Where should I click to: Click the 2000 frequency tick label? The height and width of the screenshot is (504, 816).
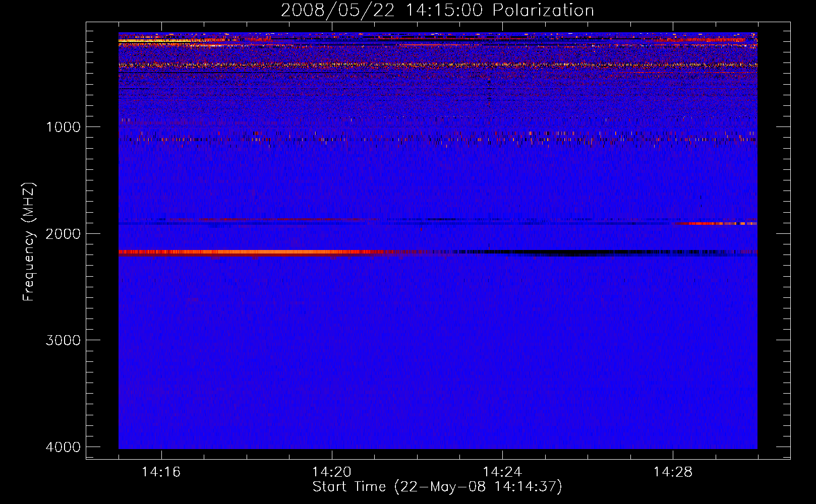click(x=63, y=233)
